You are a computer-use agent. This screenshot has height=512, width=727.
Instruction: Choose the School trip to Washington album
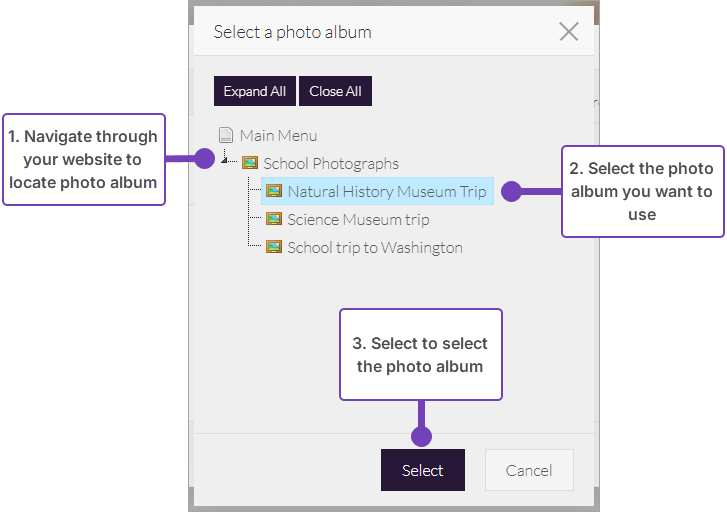375,247
